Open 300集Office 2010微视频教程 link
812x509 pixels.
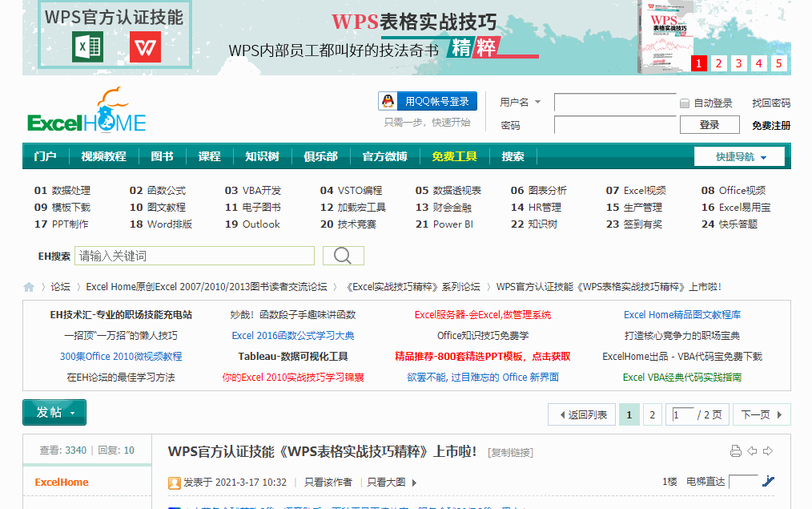pos(121,356)
